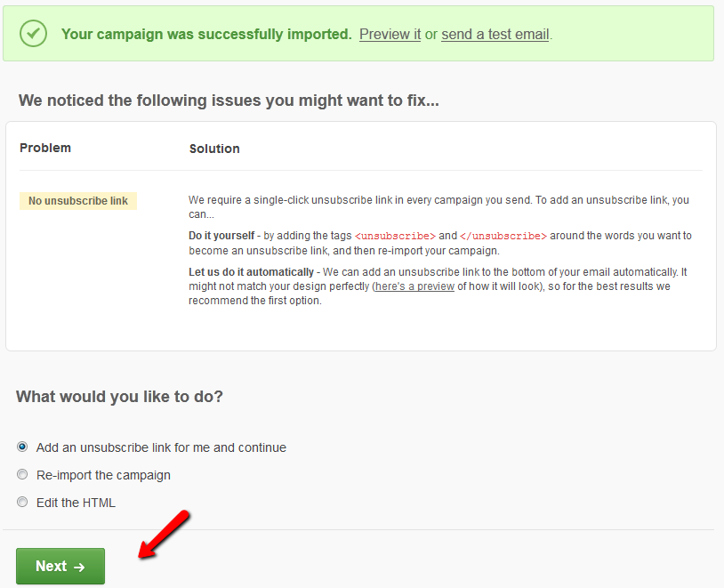Click the 'No unsubscribe link' problem label
This screenshot has width=724, height=588.
[x=78, y=201]
